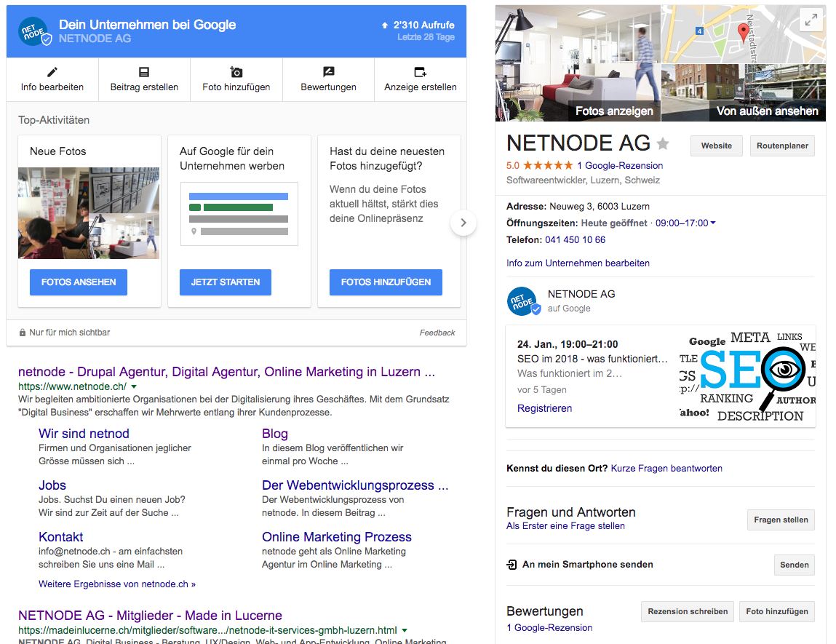Expand the map with the fullscreen arrows icon

click(811, 20)
